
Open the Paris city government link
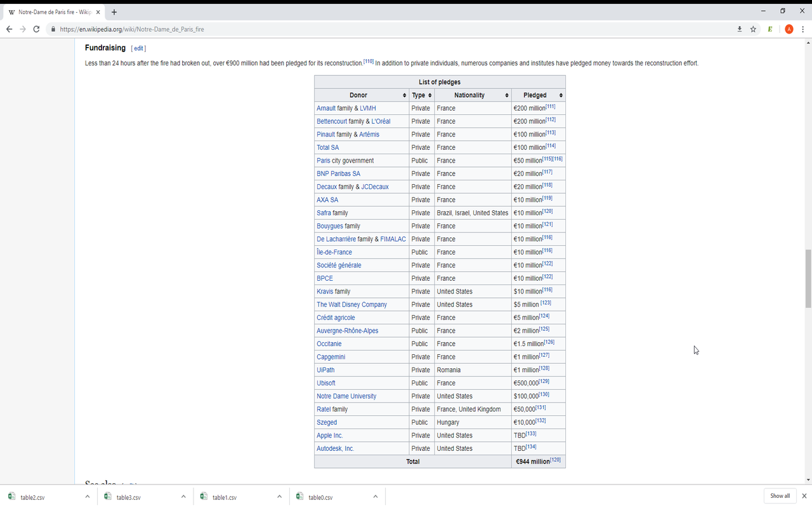click(324, 161)
